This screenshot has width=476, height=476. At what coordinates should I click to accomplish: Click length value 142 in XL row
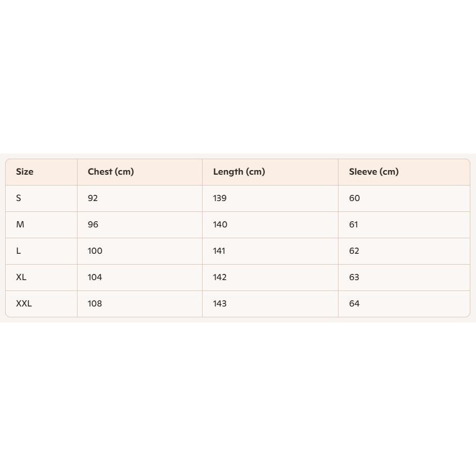220,277
